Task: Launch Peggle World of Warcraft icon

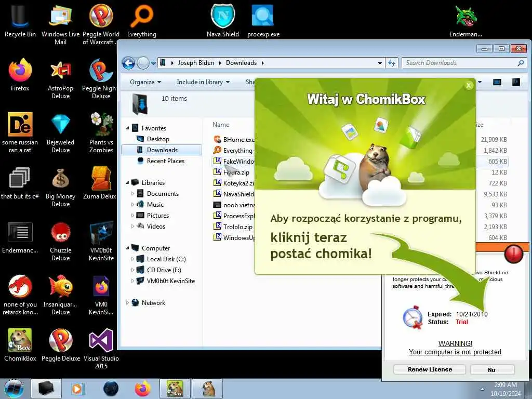Action: (x=101, y=24)
